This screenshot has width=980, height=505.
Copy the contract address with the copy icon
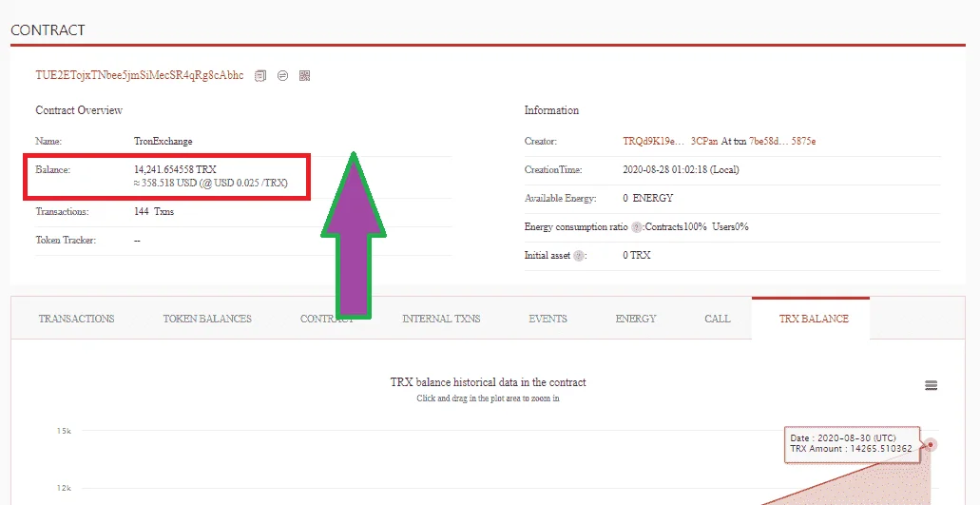(260, 76)
